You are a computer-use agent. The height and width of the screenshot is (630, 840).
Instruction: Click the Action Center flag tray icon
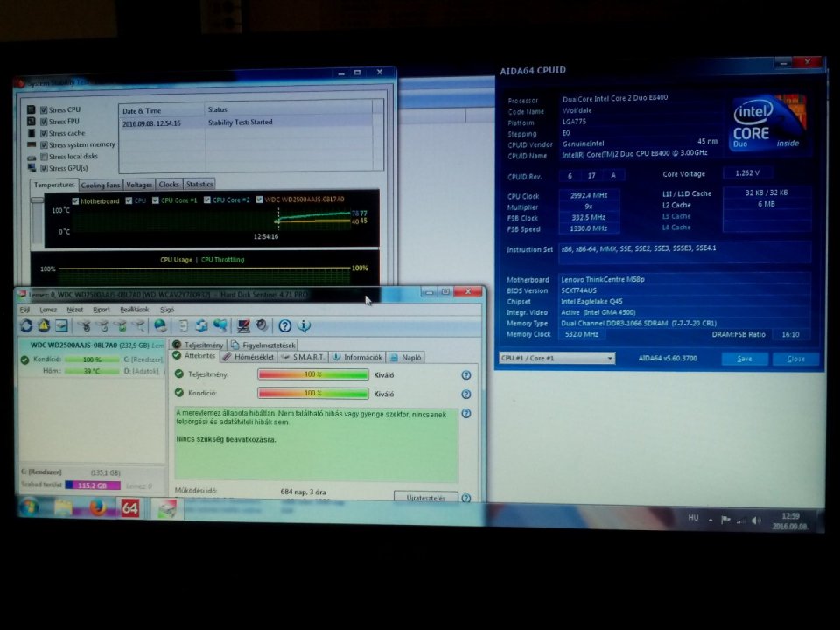pos(725,520)
